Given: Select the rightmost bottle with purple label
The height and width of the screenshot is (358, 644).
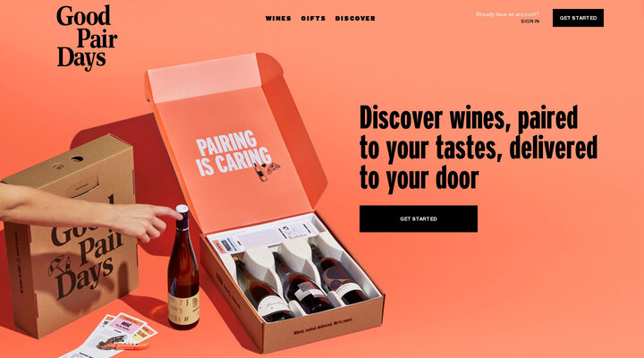Looking at the screenshot, I should (338, 275).
